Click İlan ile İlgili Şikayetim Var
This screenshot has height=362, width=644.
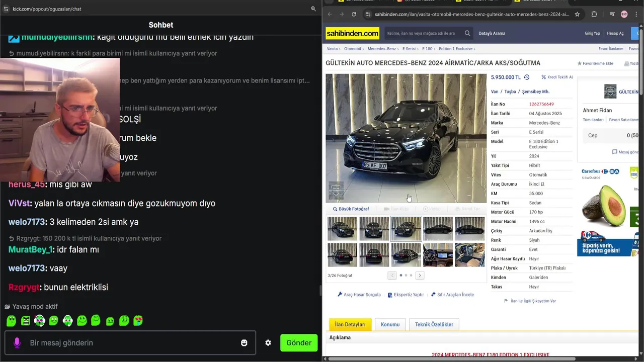[530, 301]
